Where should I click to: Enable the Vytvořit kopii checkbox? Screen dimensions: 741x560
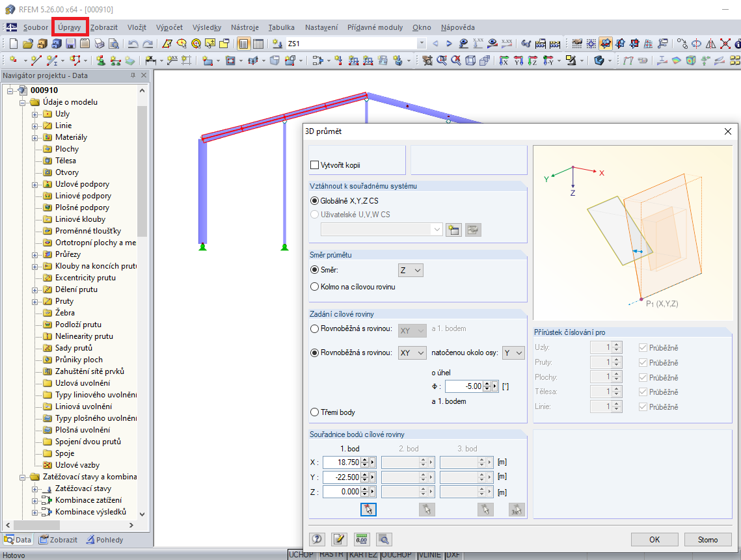coord(315,165)
